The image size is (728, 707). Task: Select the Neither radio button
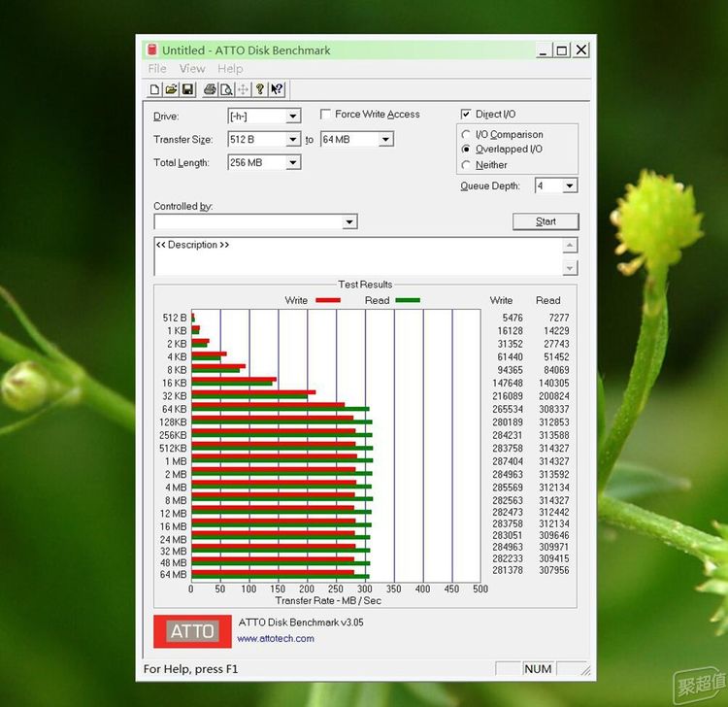[x=466, y=165]
